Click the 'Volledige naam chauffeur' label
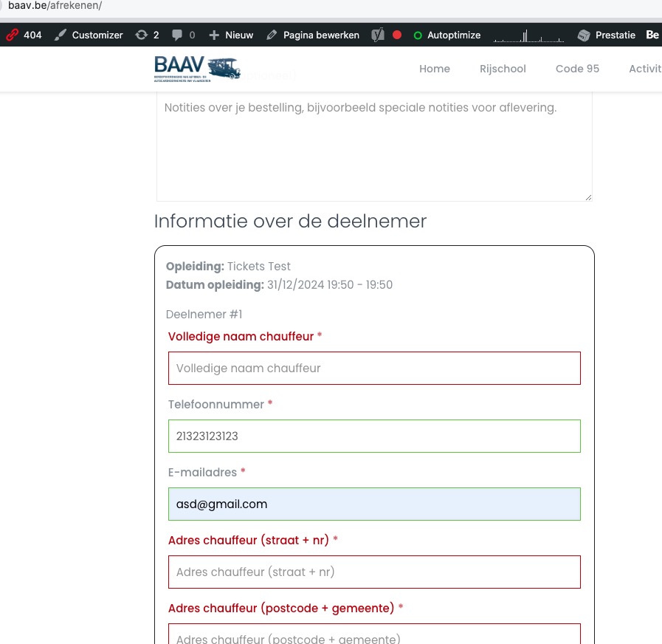Image resolution: width=662 pixels, height=644 pixels. pos(241,336)
